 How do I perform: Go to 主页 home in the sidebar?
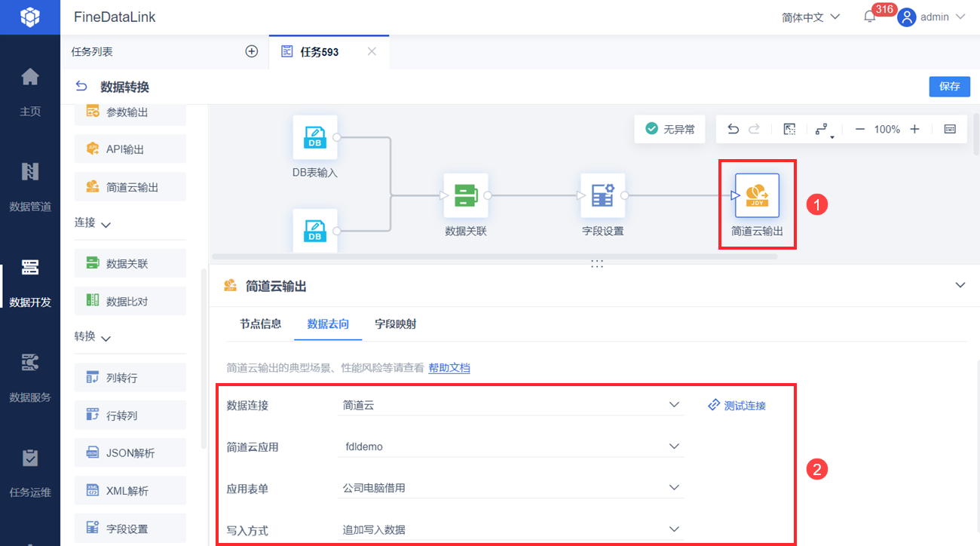pyautogui.click(x=30, y=92)
